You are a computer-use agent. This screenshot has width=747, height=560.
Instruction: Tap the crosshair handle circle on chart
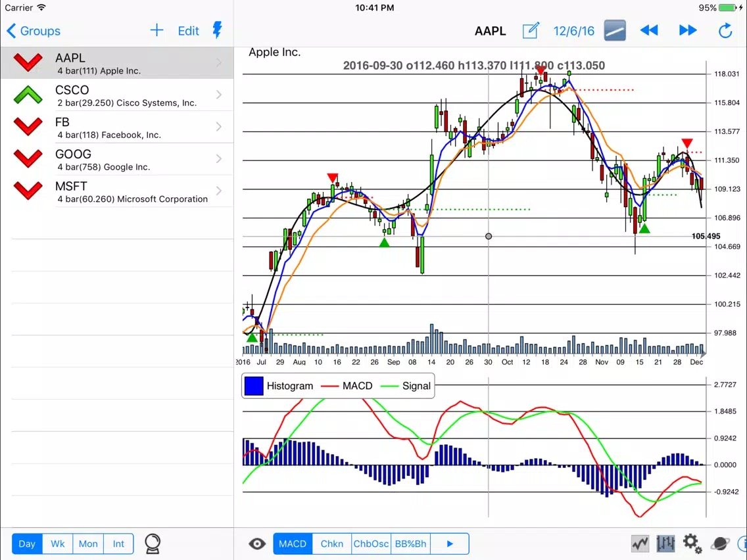(x=489, y=236)
